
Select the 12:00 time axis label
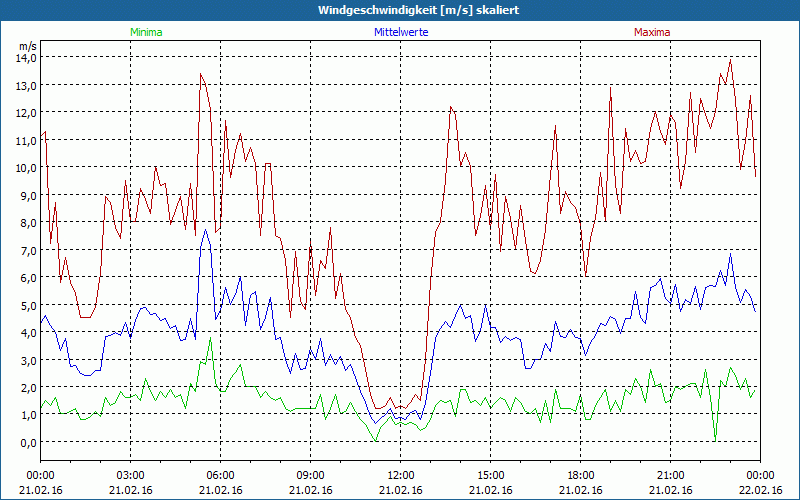click(400, 475)
